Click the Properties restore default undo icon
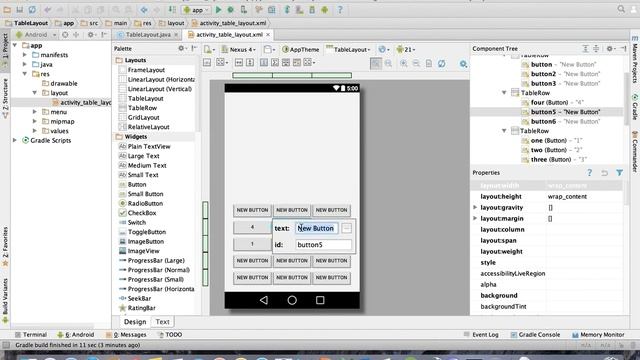 [604, 173]
